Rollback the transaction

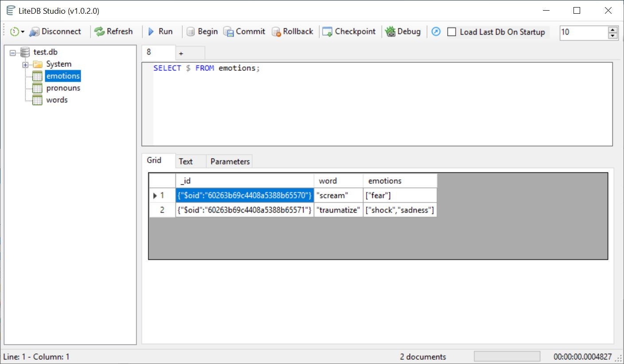pos(292,31)
